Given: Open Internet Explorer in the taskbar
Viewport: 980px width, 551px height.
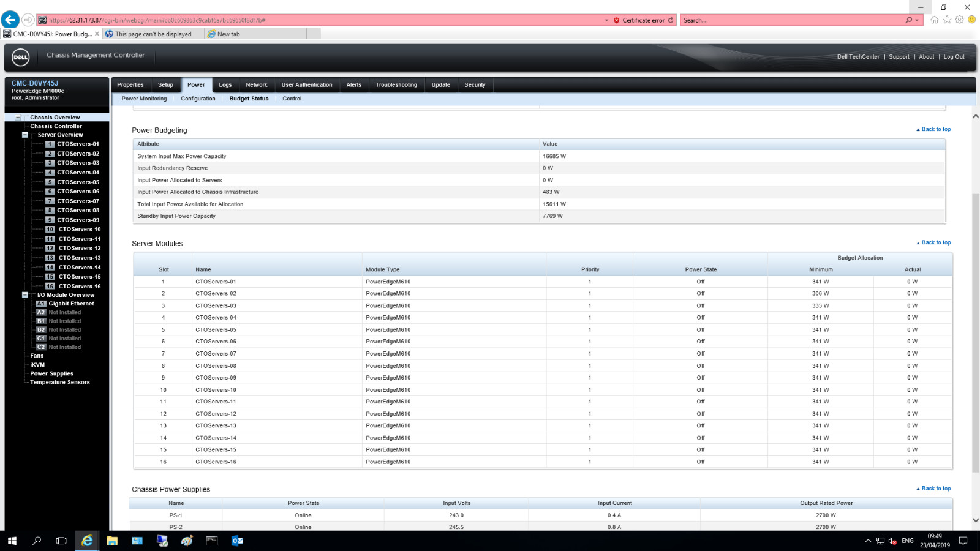Looking at the screenshot, I should [87, 541].
